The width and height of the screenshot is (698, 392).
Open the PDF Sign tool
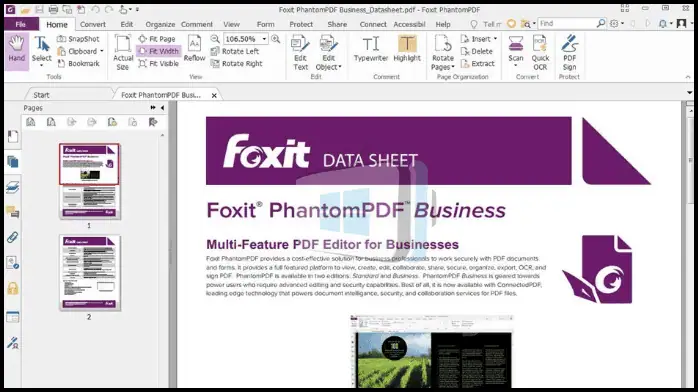click(569, 53)
